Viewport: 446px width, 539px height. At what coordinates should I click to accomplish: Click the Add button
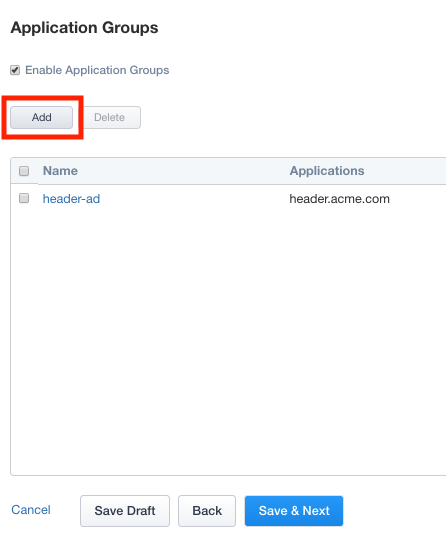point(42,118)
